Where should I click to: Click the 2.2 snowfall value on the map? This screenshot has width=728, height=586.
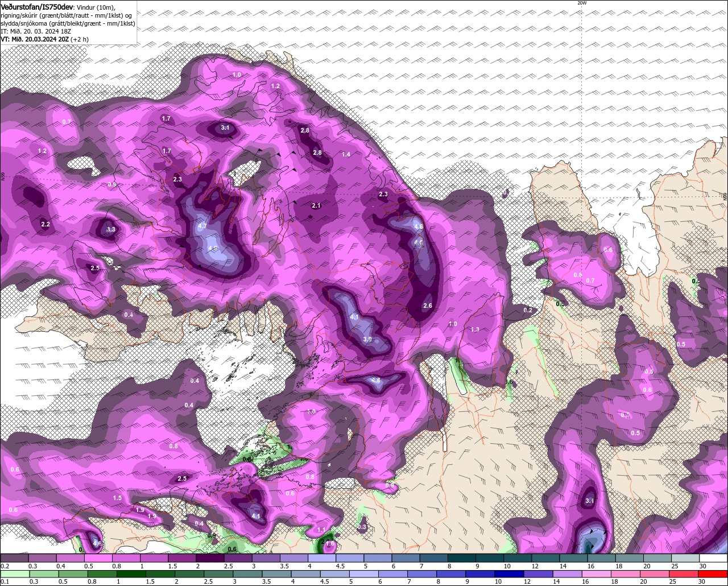tap(45, 224)
